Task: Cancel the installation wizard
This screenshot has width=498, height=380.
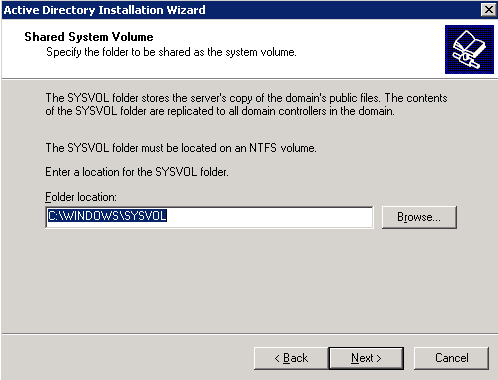Action: 452,358
